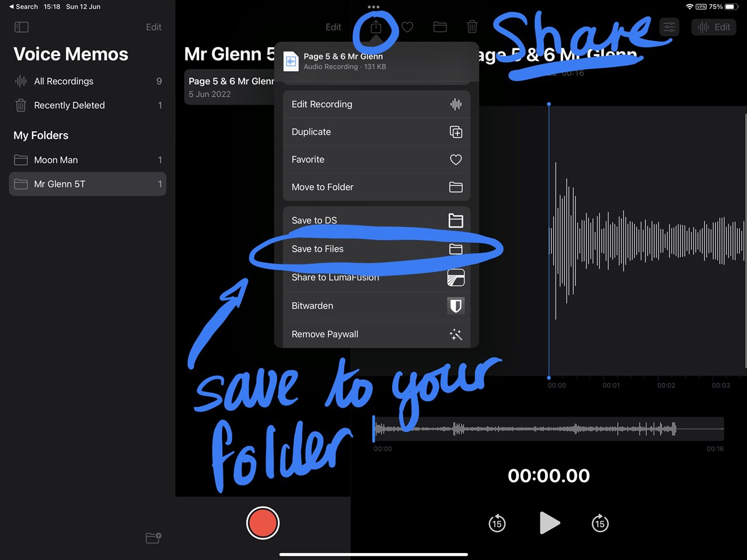Return to Search via back arrow
This screenshot has height=560, width=747.
[23, 6]
